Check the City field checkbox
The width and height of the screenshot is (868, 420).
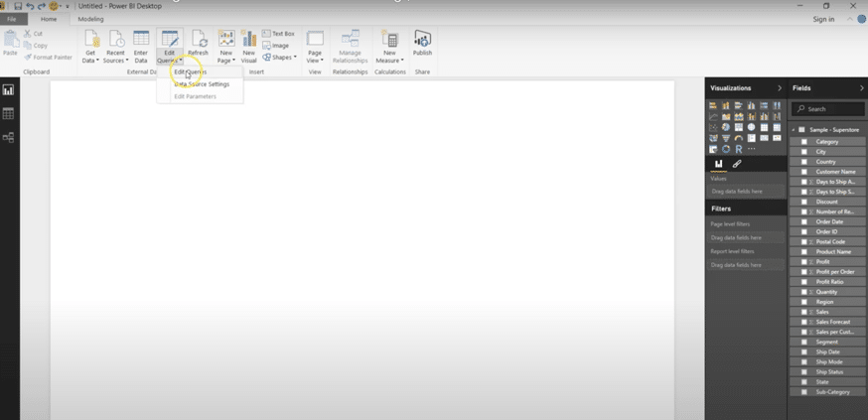804,152
